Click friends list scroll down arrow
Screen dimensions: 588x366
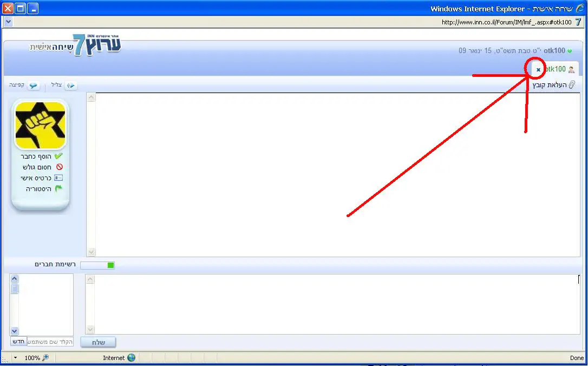tap(14, 331)
